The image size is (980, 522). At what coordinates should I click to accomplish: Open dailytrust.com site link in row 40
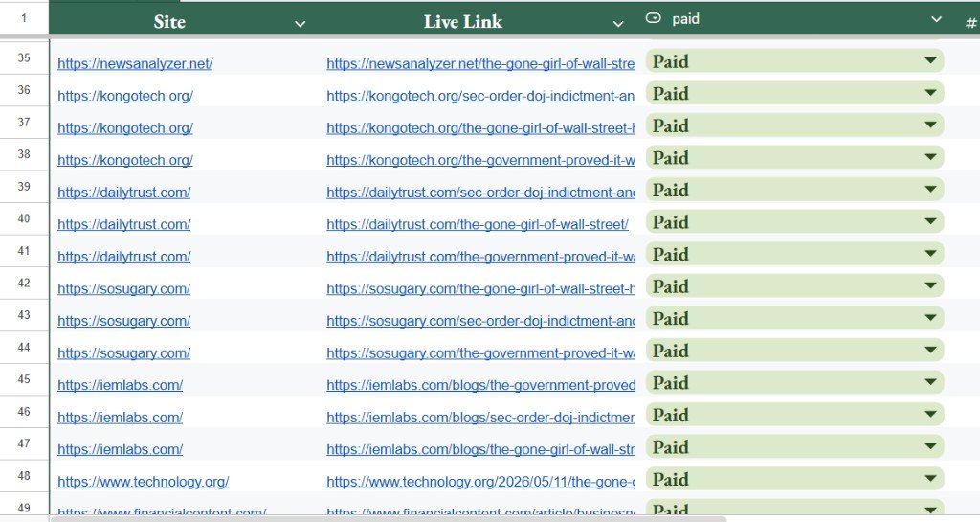(123, 224)
